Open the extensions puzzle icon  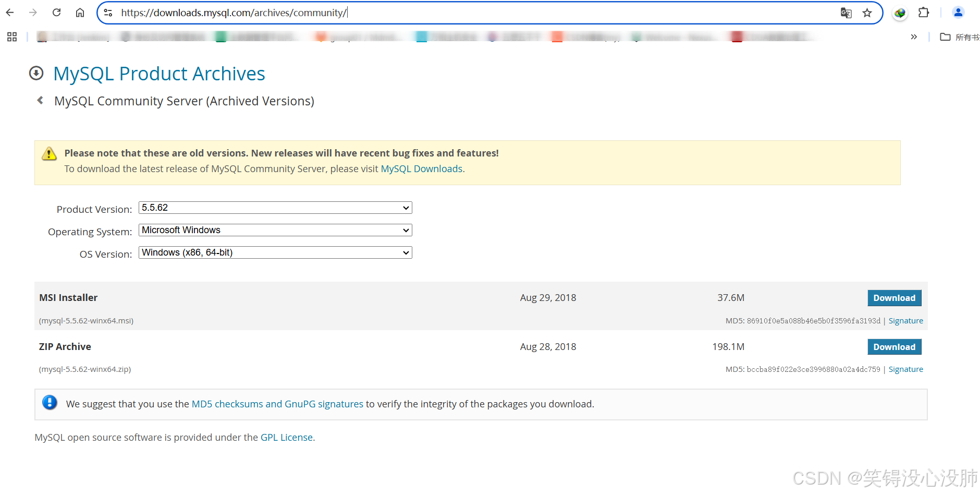[924, 13]
